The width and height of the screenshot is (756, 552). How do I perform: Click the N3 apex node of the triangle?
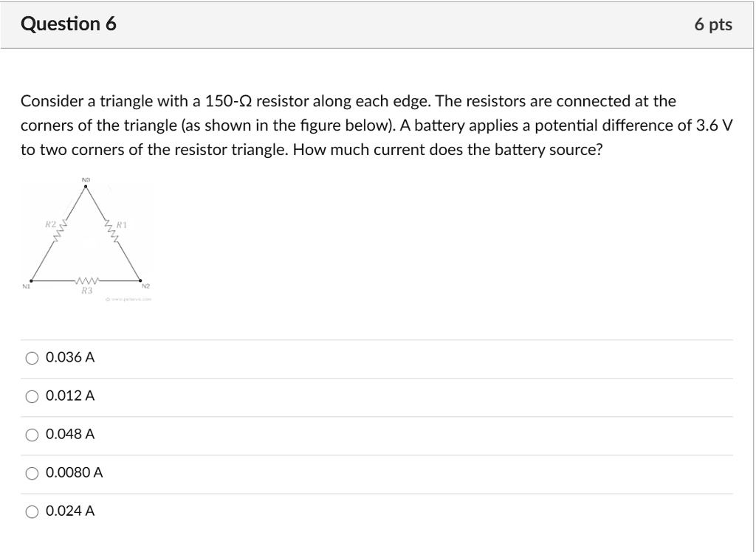pos(86,187)
